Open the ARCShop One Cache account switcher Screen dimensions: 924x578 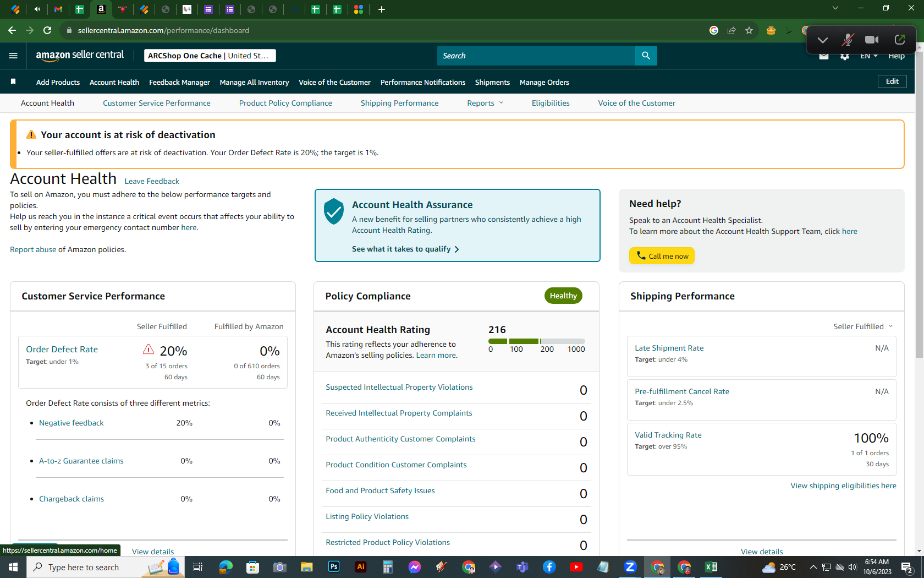(210, 56)
